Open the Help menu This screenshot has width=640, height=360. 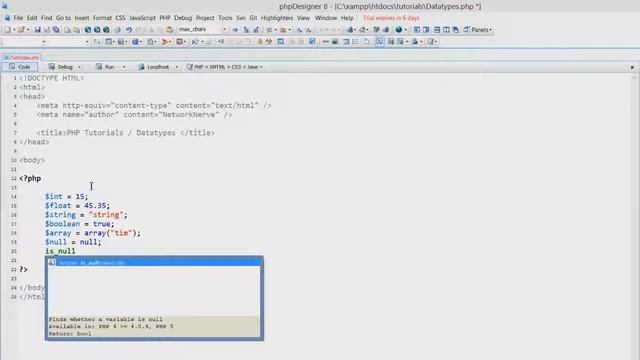coord(347,18)
